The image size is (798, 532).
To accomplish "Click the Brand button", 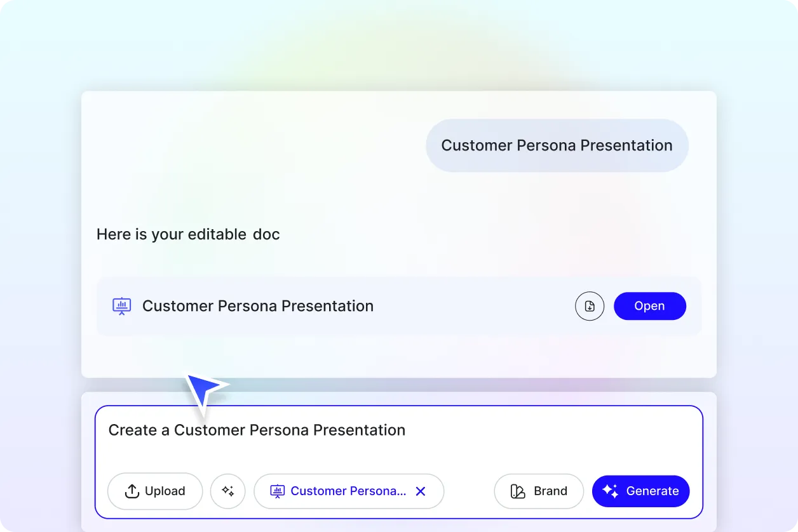I will coord(538,491).
